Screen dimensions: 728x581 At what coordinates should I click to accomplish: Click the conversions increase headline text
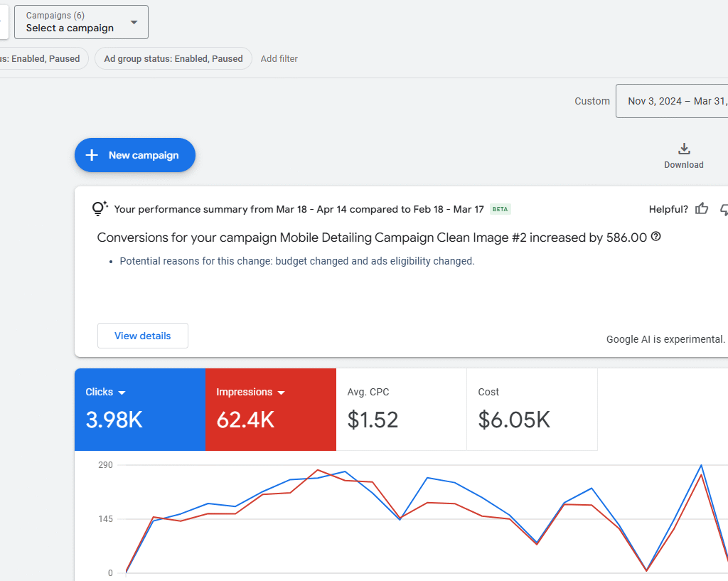point(371,238)
